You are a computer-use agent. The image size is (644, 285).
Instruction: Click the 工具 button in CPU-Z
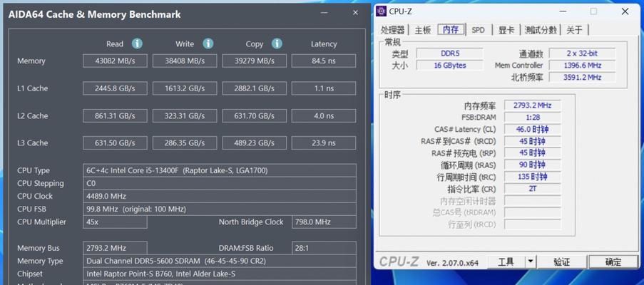point(506,262)
